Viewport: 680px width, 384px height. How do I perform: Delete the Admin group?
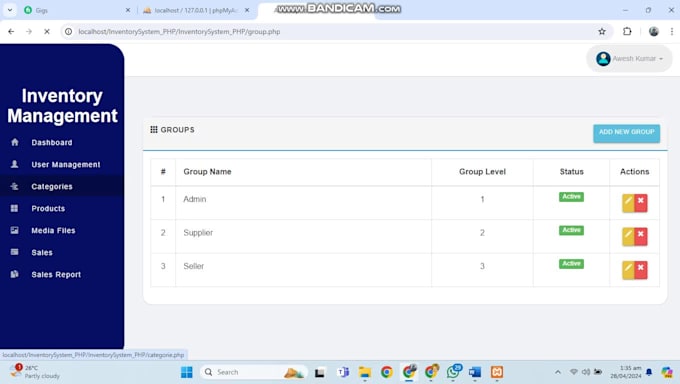point(641,203)
